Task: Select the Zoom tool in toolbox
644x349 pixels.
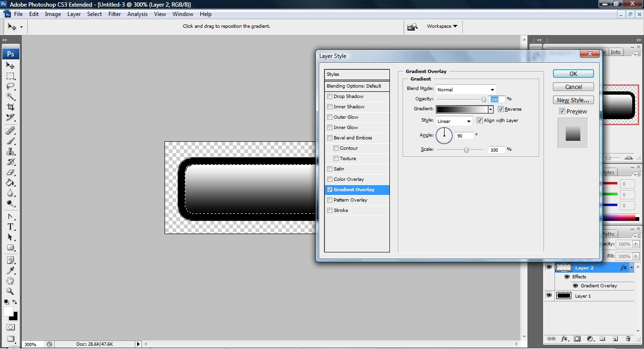Action: click(x=10, y=291)
